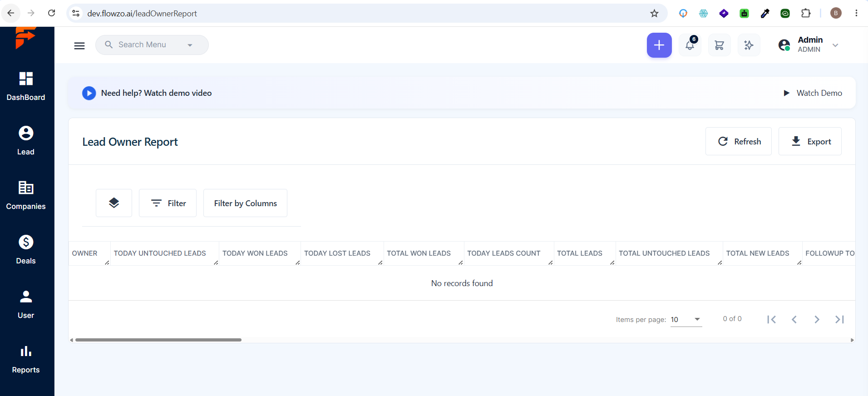View site information icon in address bar

(x=76, y=13)
